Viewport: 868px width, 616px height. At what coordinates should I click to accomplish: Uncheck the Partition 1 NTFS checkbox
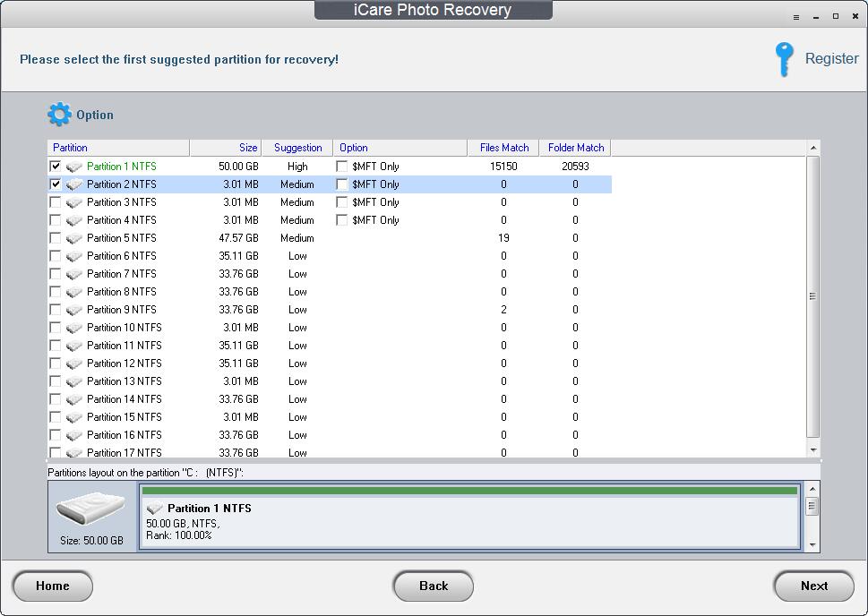tap(56, 166)
